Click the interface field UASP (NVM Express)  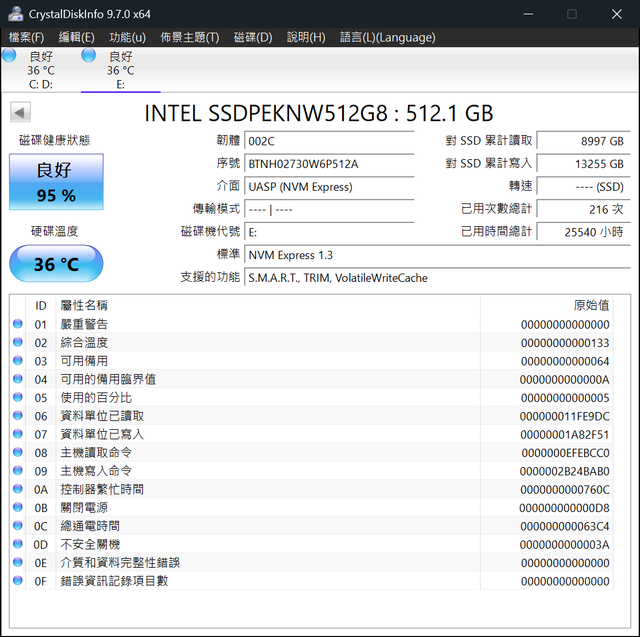(x=329, y=187)
